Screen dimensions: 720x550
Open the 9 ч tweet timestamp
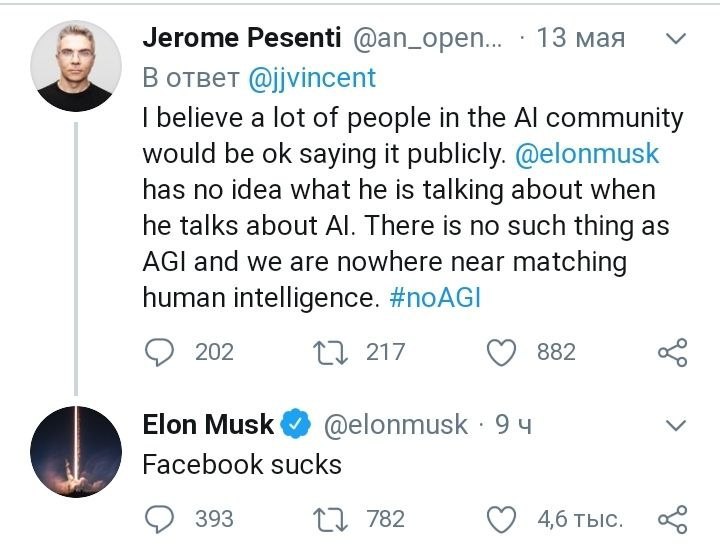(513, 425)
